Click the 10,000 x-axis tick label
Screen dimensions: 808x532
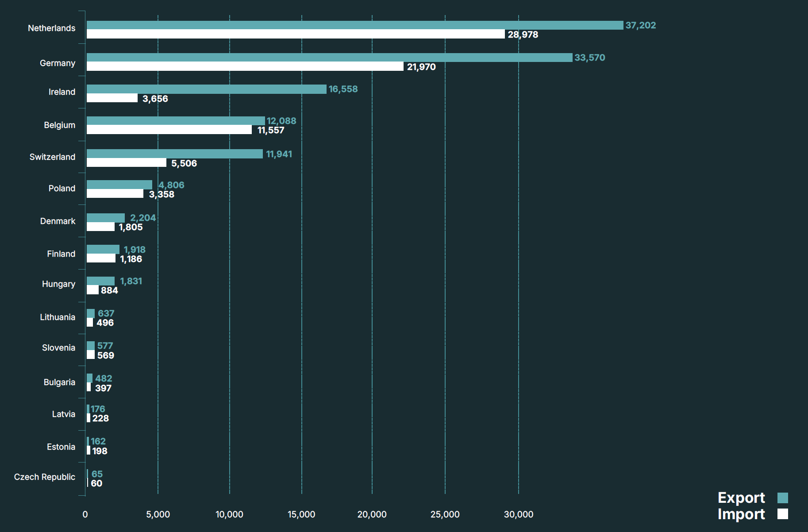[x=229, y=514]
